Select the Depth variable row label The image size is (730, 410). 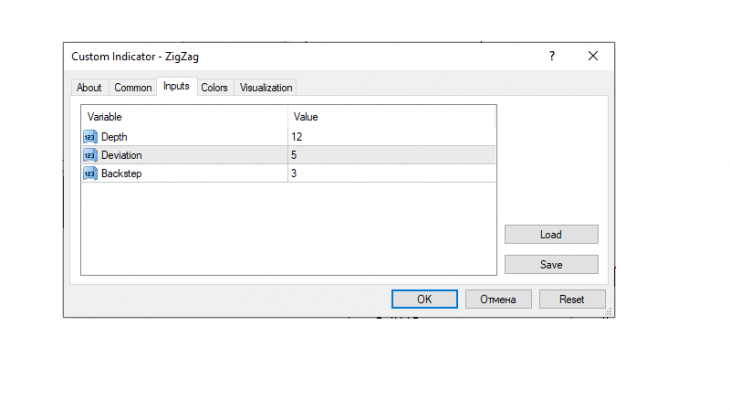115,136
